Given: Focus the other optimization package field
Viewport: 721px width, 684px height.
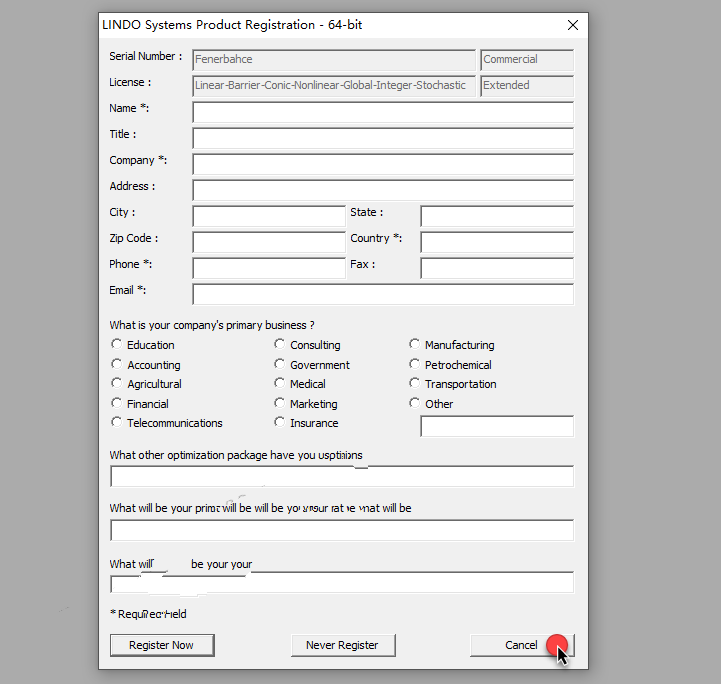Looking at the screenshot, I should coord(342,476).
